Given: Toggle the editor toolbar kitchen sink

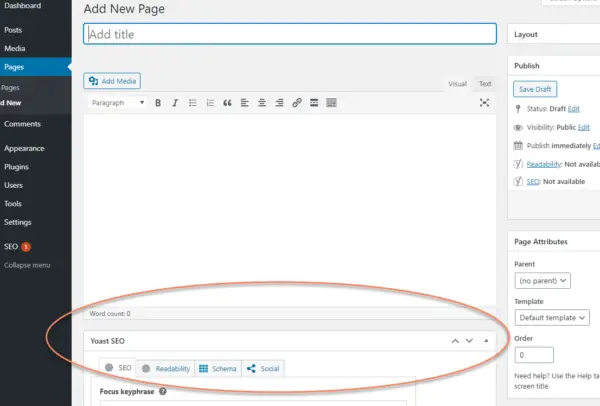Looking at the screenshot, I should (x=331, y=103).
